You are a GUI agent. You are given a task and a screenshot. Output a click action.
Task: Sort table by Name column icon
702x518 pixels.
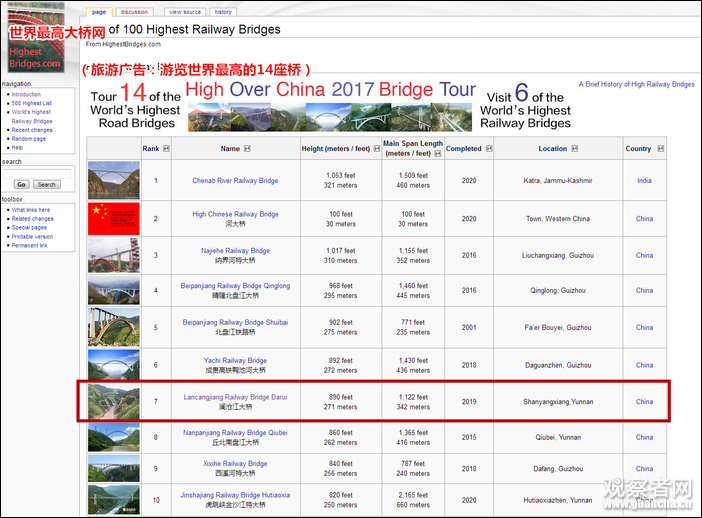[247, 149]
